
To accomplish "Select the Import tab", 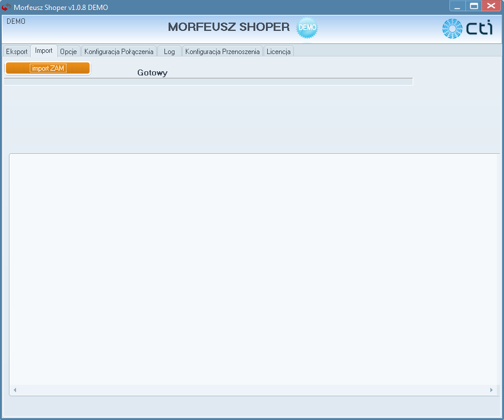I will point(44,51).
